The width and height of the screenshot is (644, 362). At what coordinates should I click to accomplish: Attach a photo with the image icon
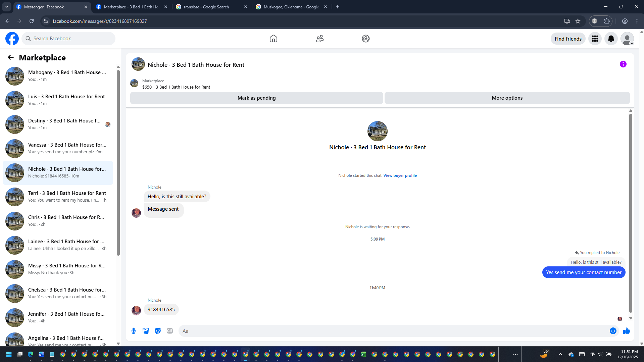(146, 331)
